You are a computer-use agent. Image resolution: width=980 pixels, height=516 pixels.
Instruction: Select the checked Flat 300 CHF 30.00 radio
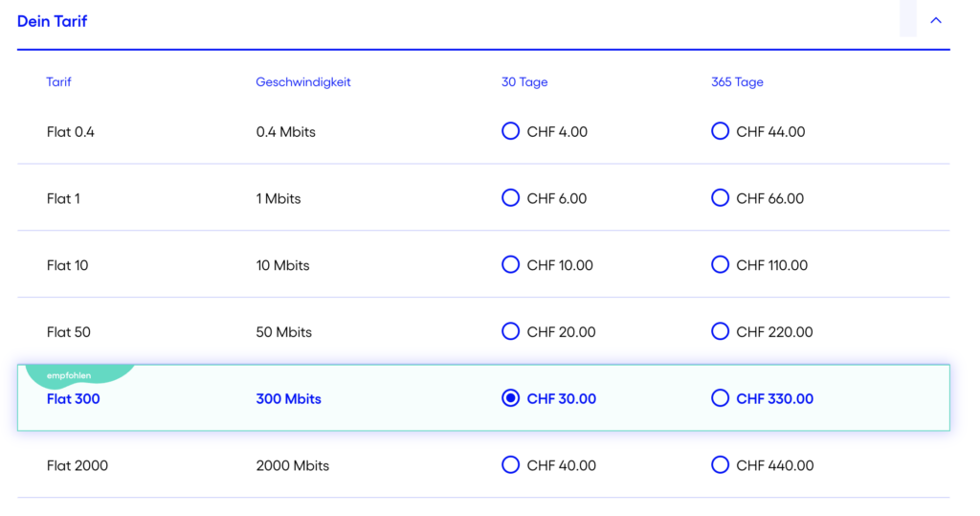(x=510, y=398)
